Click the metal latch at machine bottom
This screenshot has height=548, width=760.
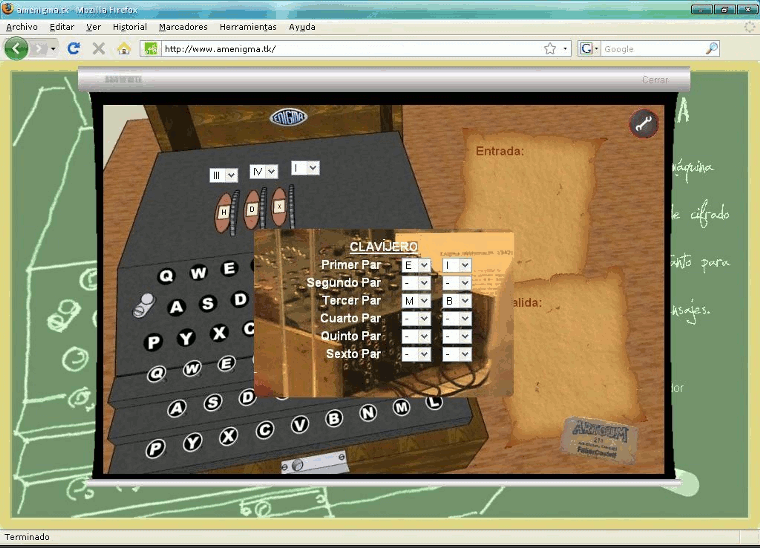pos(315,464)
